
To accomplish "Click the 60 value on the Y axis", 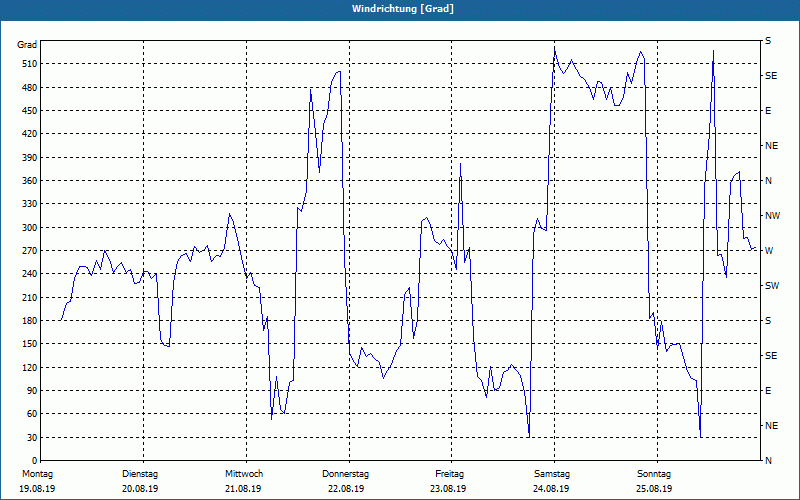I will (x=32, y=414).
